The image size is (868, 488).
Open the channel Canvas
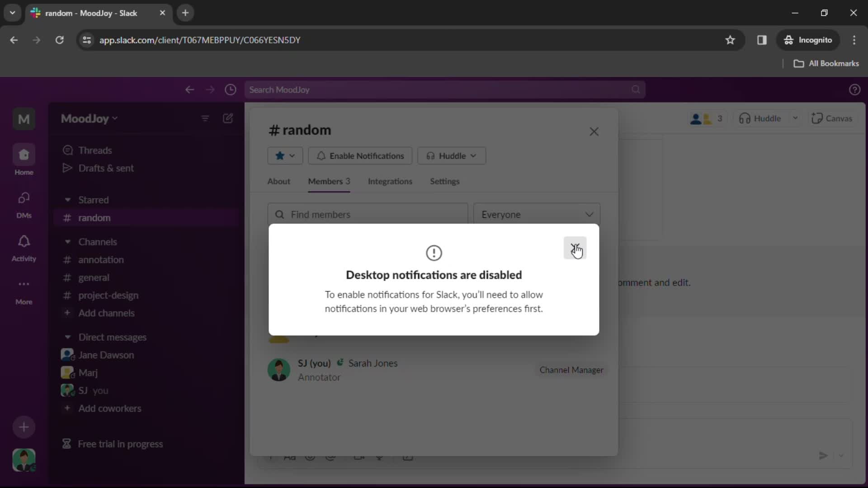coord(832,118)
